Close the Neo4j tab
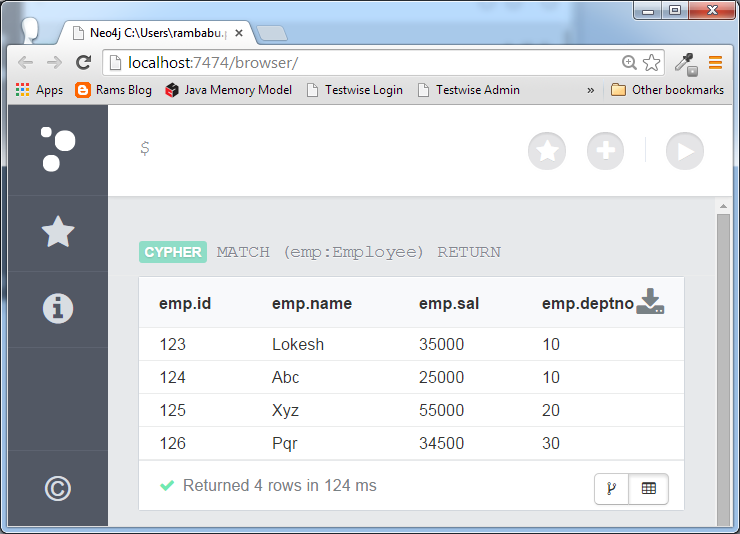Image resolution: width=740 pixels, height=534 pixels. [x=239, y=33]
